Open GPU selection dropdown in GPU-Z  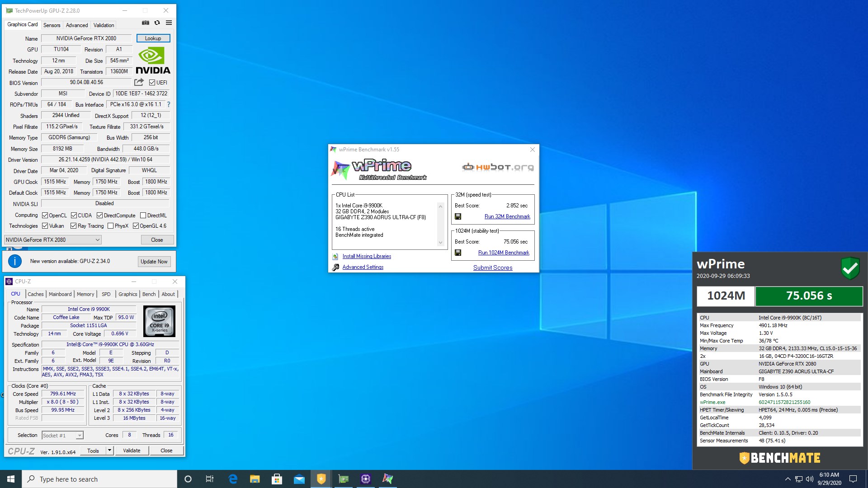point(53,240)
